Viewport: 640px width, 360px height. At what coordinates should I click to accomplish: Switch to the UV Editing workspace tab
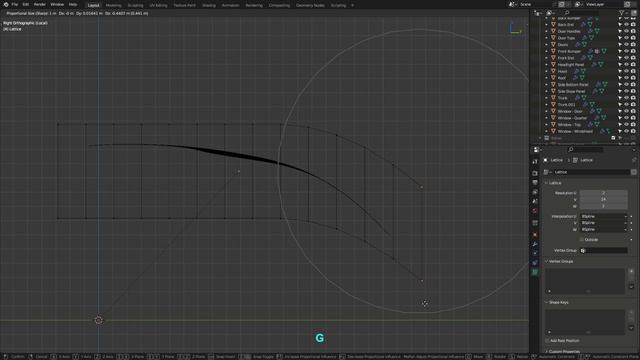tap(158, 5)
